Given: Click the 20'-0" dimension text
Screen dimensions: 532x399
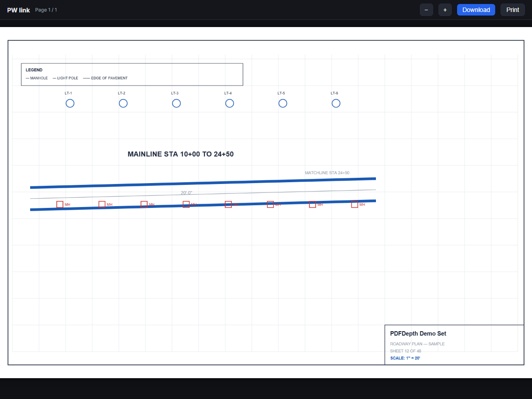Looking at the screenshot, I should tap(187, 193).
